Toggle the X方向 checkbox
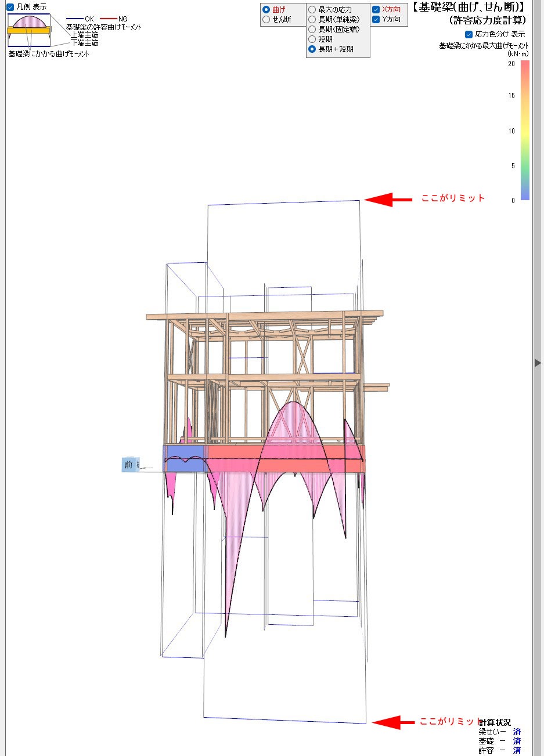 coord(376,9)
